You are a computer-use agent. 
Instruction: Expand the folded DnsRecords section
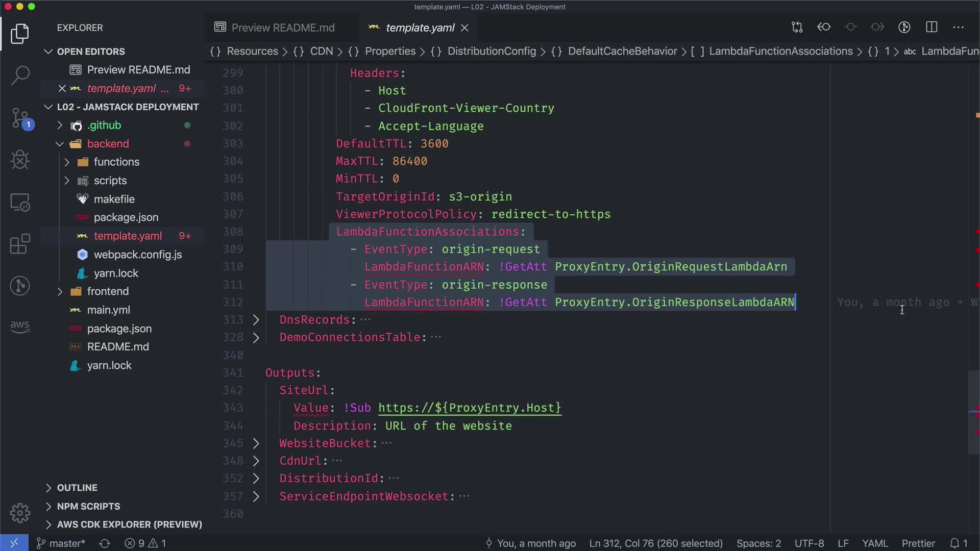click(x=256, y=320)
